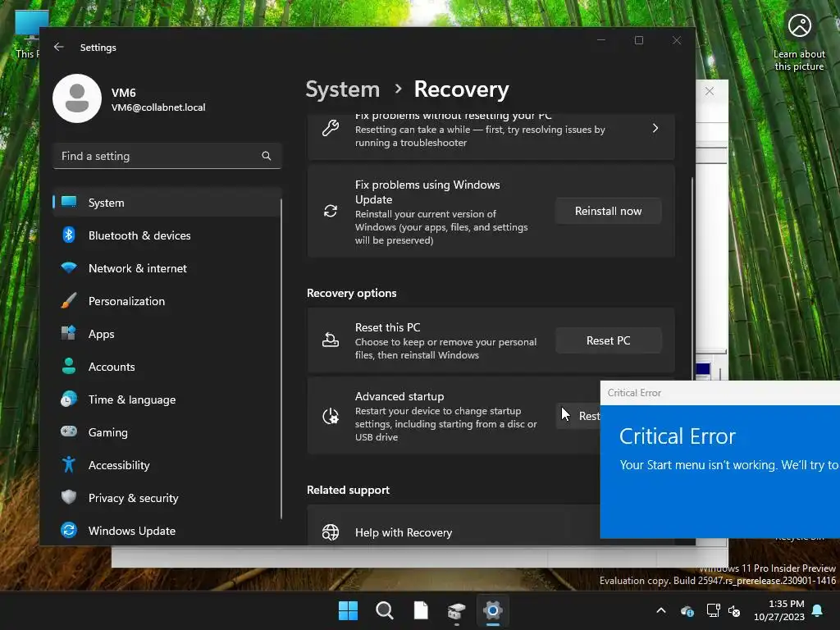This screenshot has width=840, height=630.
Task: Click the reinstall refresh arrows icon
Action: pos(331,211)
